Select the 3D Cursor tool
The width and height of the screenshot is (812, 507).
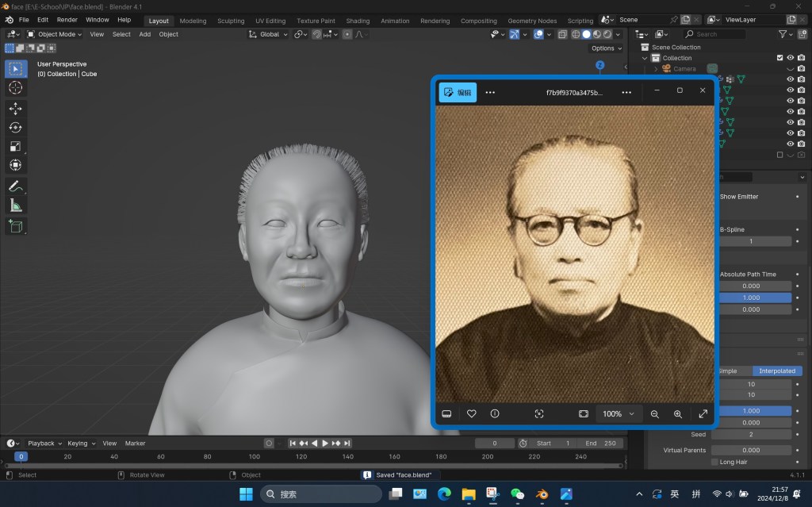click(15, 88)
